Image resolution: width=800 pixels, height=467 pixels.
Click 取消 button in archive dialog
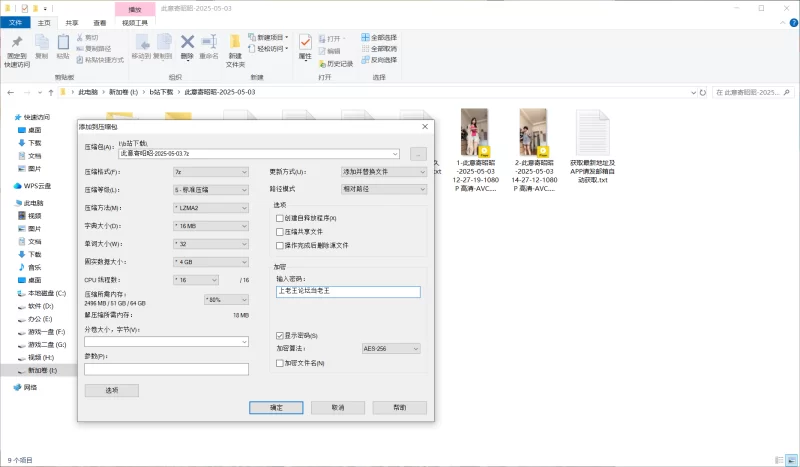(338, 407)
